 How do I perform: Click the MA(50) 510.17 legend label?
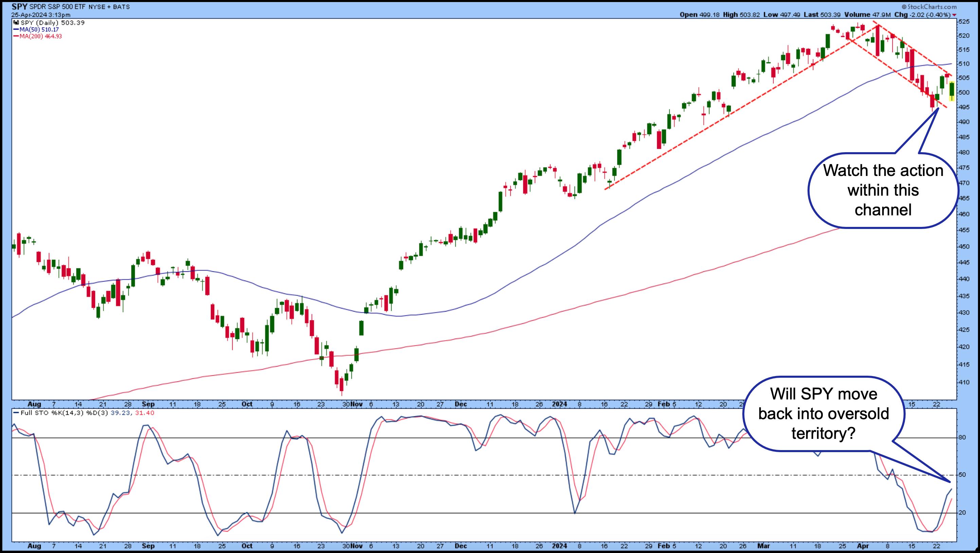click(x=39, y=29)
